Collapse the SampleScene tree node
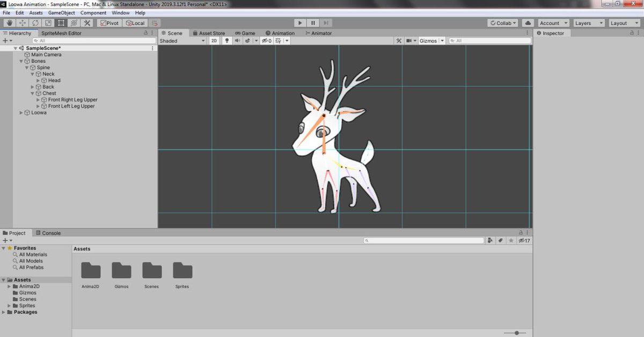 [16, 48]
